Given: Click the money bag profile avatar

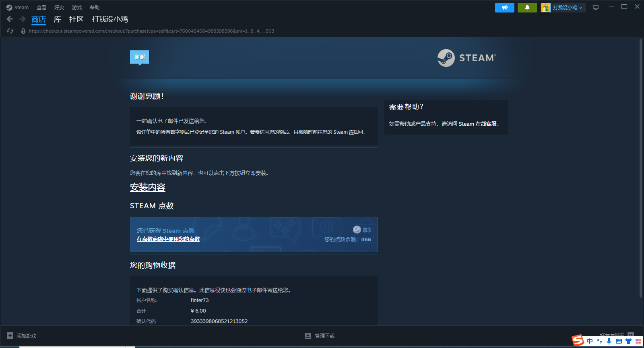Looking at the screenshot, I should [x=546, y=8].
